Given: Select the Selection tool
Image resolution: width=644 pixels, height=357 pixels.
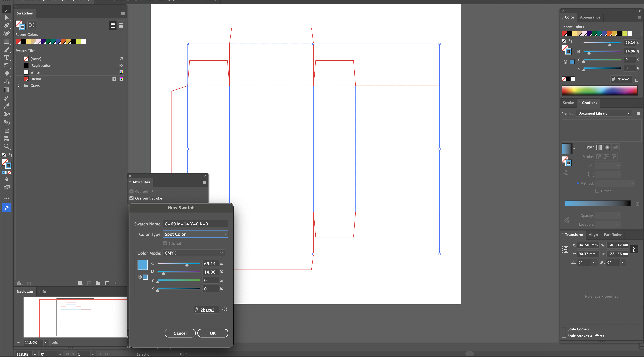Looking at the screenshot, I should [x=7, y=9].
